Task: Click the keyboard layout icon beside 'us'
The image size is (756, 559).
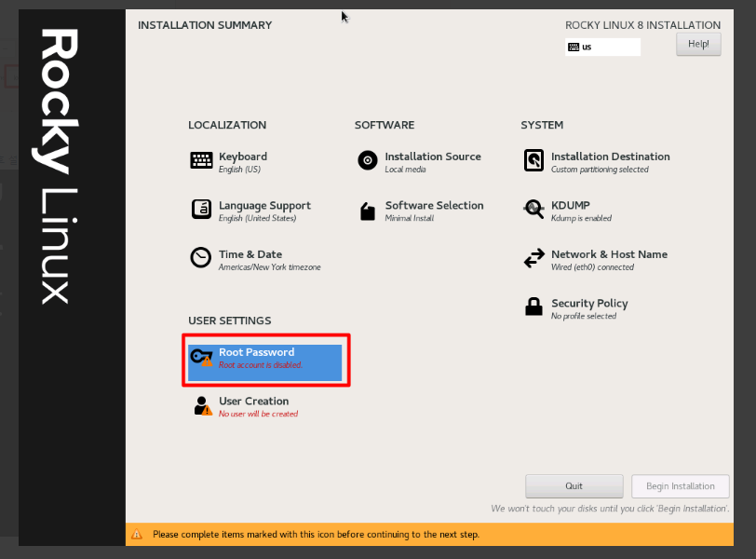Action: [x=574, y=47]
